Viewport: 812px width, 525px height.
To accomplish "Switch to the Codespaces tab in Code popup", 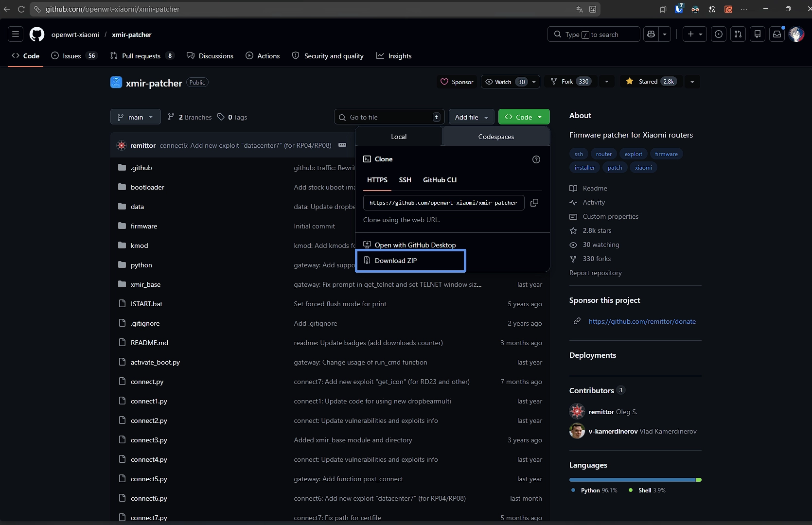I will pyautogui.click(x=496, y=137).
